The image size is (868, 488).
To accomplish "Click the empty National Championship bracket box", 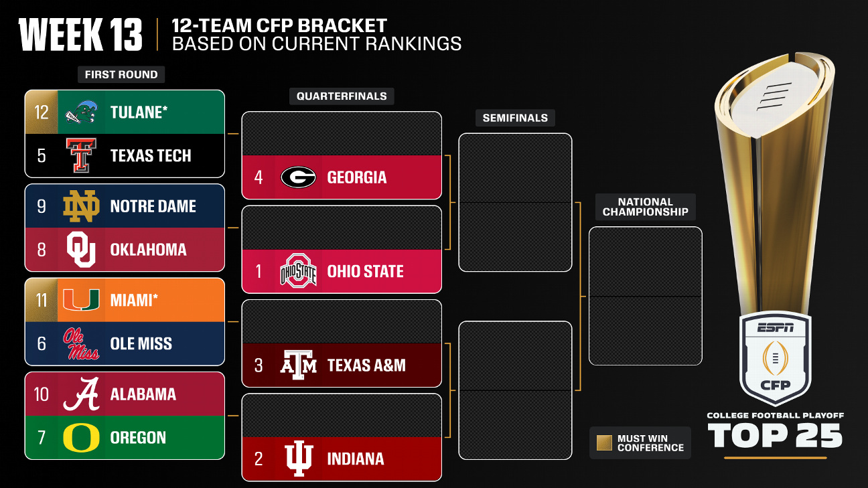I will pyautogui.click(x=645, y=296).
